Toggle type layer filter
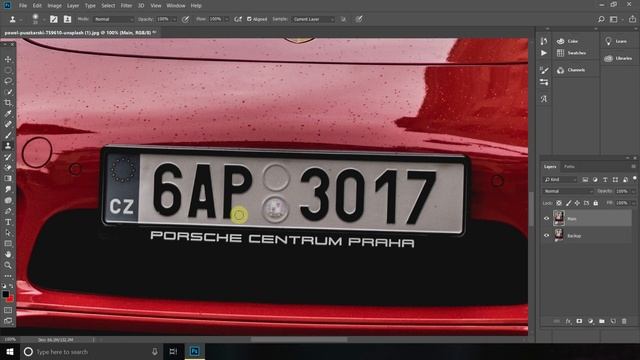This screenshot has height=360, width=640. click(605, 180)
